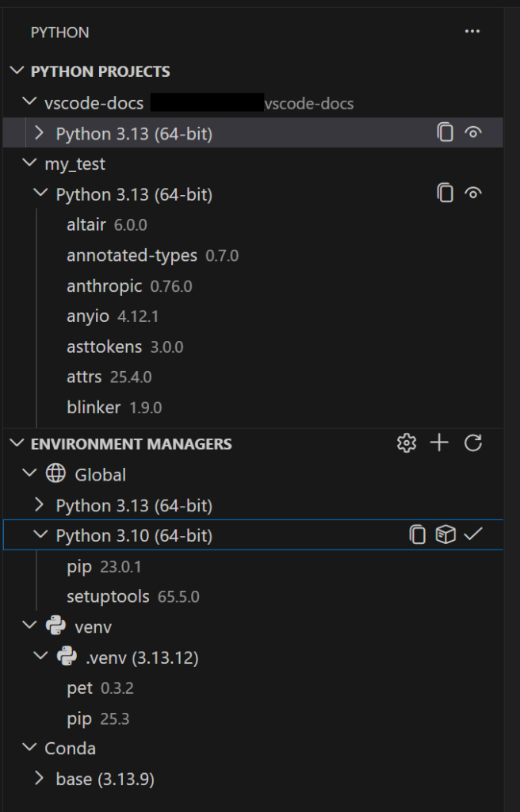Collapse the venv environment manager
This screenshot has height=812, width=520.
pyautogui.click(x=29, y=626)
